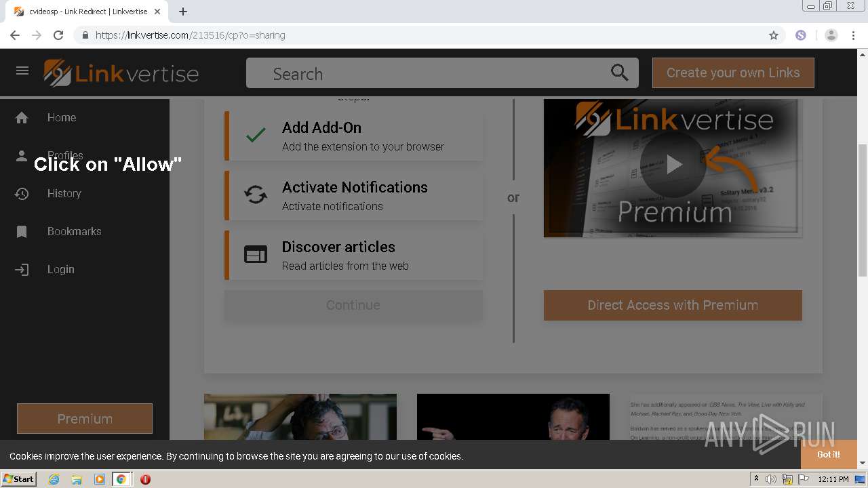Select the Add Add-On step
The width and height of the screenshot is (868, 488).
[353, 136]
